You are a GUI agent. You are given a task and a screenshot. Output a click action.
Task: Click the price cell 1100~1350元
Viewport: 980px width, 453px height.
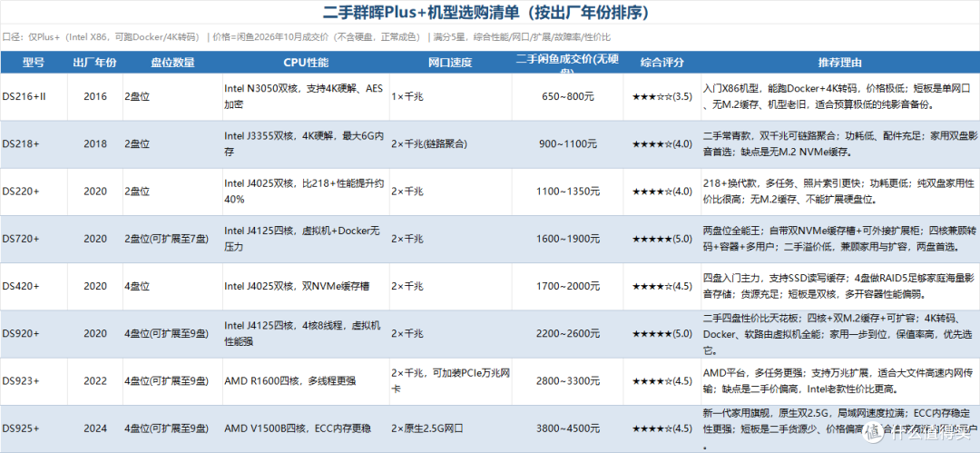567,192
